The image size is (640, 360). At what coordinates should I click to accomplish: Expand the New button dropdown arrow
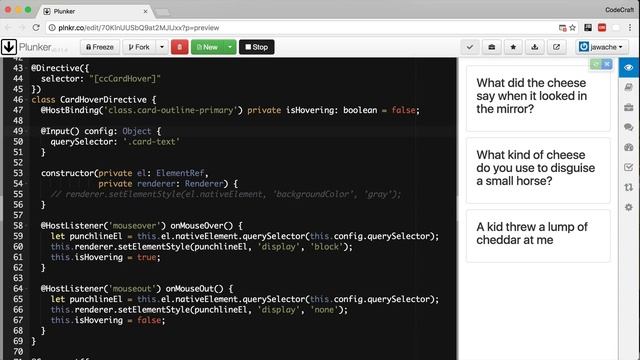(x=230, y=47)
